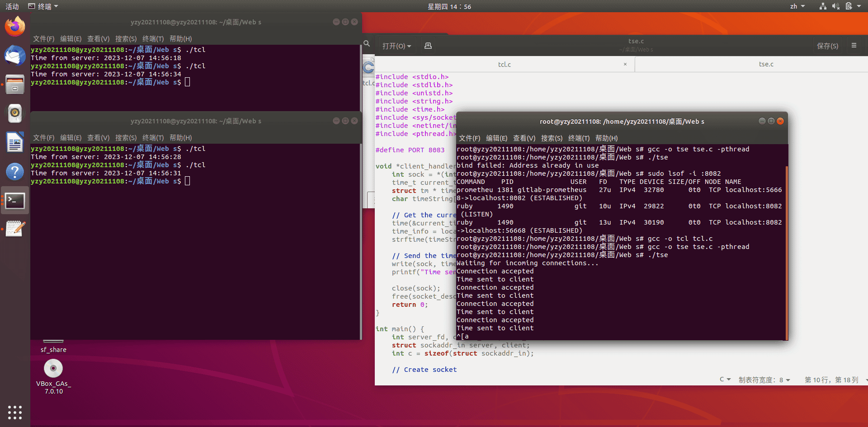This screenshot has height=427, width=868.
Task: Open Firefox from the dock
Action: tap(15, 27)
